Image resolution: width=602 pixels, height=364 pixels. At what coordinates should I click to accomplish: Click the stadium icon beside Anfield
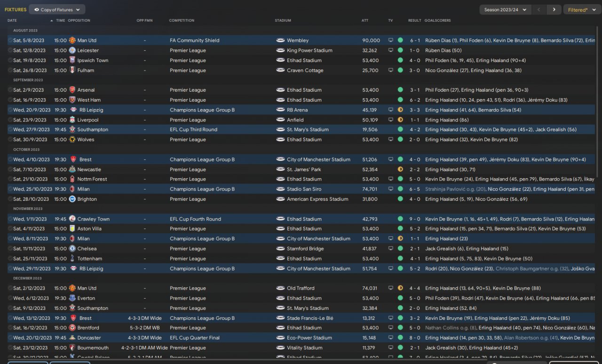[280, 120]
